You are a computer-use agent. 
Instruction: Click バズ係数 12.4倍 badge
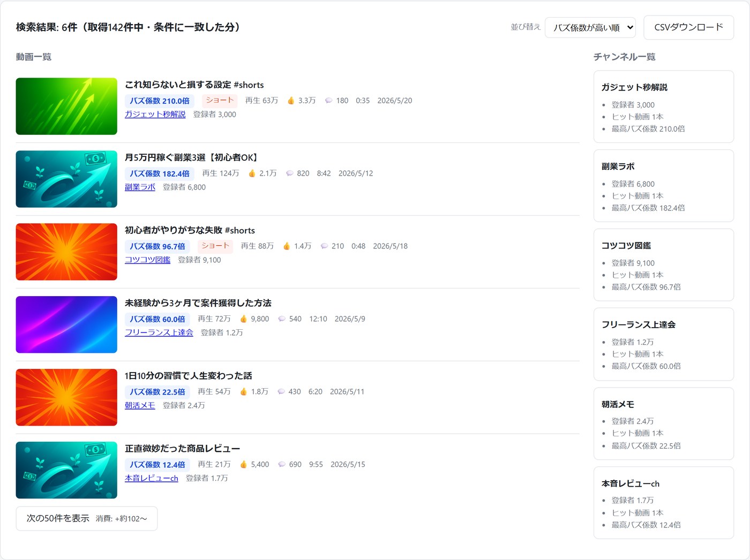pyautogui.click(x=157, y=465)
